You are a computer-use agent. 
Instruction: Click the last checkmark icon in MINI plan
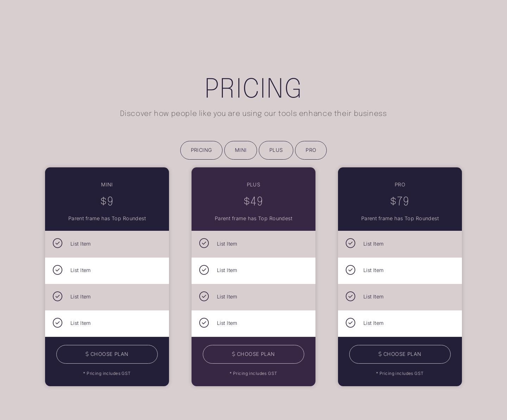tap(57, 323)
